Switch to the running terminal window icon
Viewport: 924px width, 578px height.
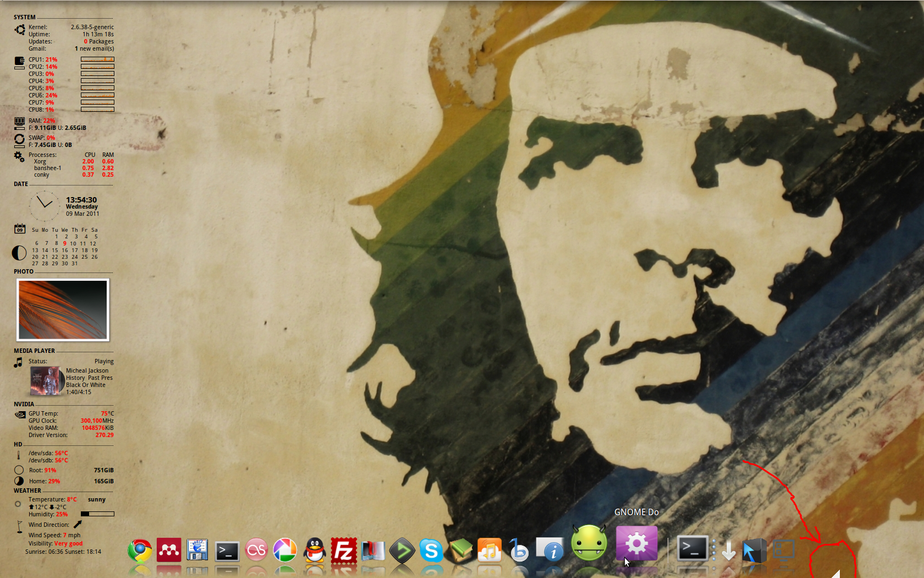[692, 548]
